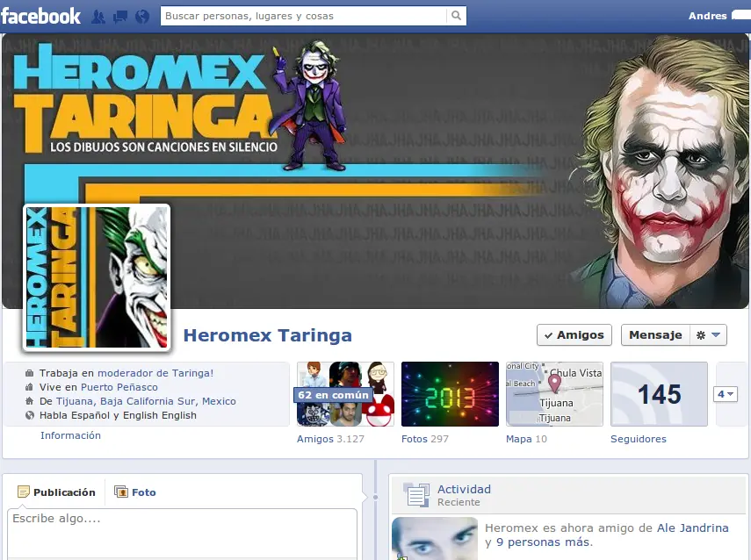Click the hometown house icon
Screen dimensions: 751x560
point(30,401)
